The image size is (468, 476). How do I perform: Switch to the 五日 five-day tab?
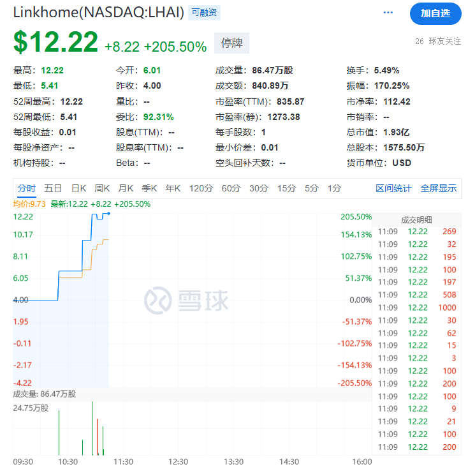click(53, 188)
